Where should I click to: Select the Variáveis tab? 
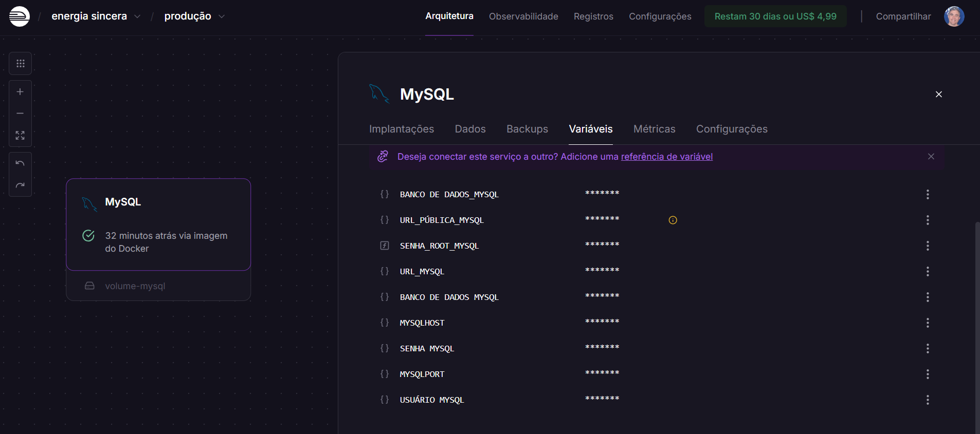(591, 129)
